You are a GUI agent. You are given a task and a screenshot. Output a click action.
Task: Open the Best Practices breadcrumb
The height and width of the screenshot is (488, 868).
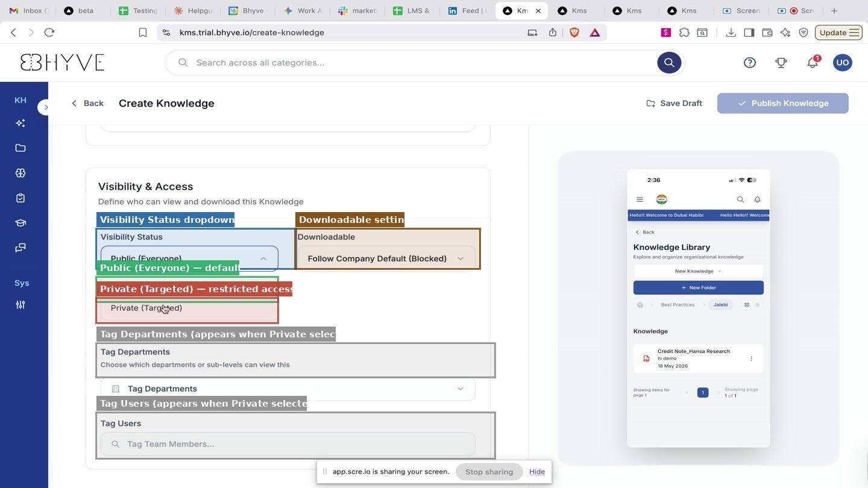tap(678, 305)
